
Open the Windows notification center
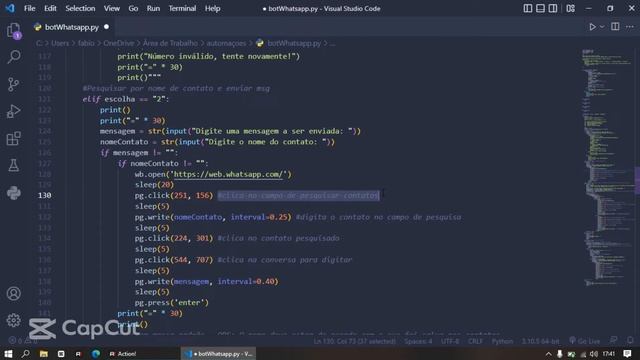(x=627, y=353)
